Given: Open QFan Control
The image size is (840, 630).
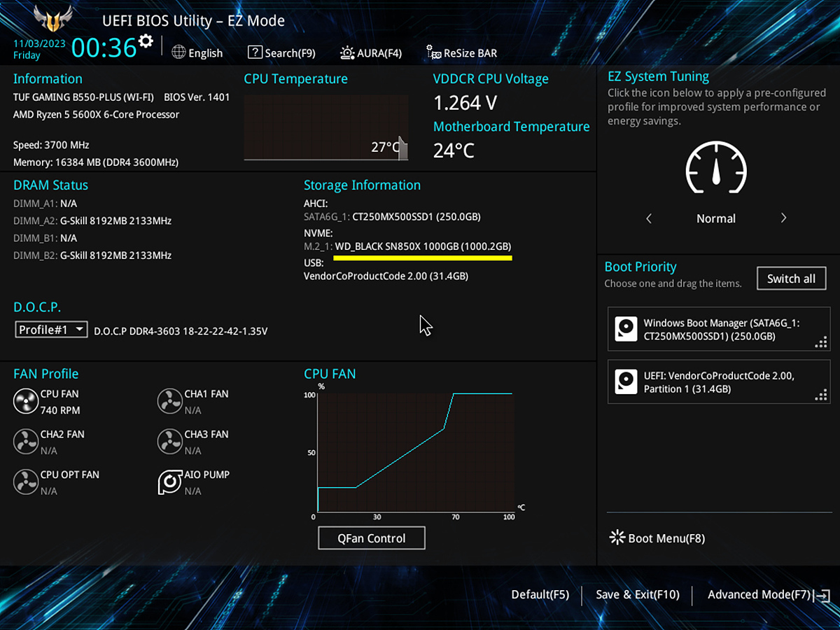Looking at the screenshot, I should tap(372, 538).
